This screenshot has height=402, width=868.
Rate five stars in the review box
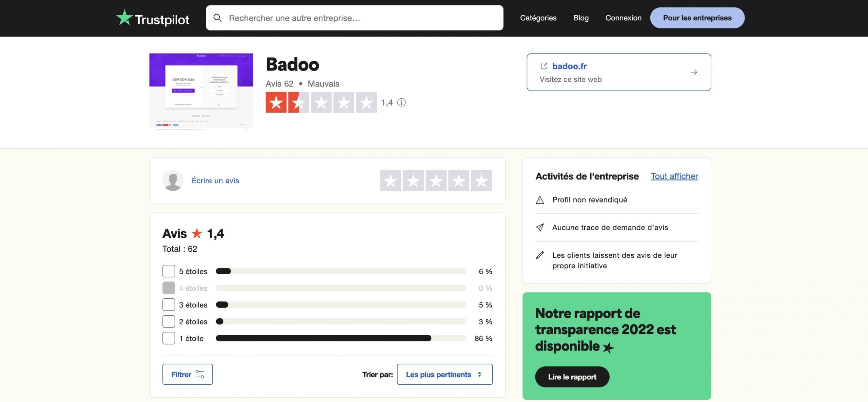pyautogui.click(x=481, y=181)
